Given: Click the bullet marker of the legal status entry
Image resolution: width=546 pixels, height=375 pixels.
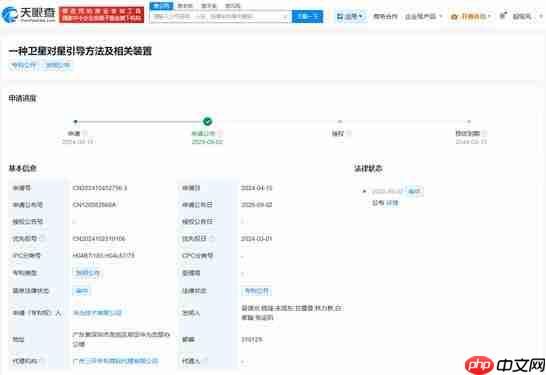Looking at the screenshot, I should 364,191.
